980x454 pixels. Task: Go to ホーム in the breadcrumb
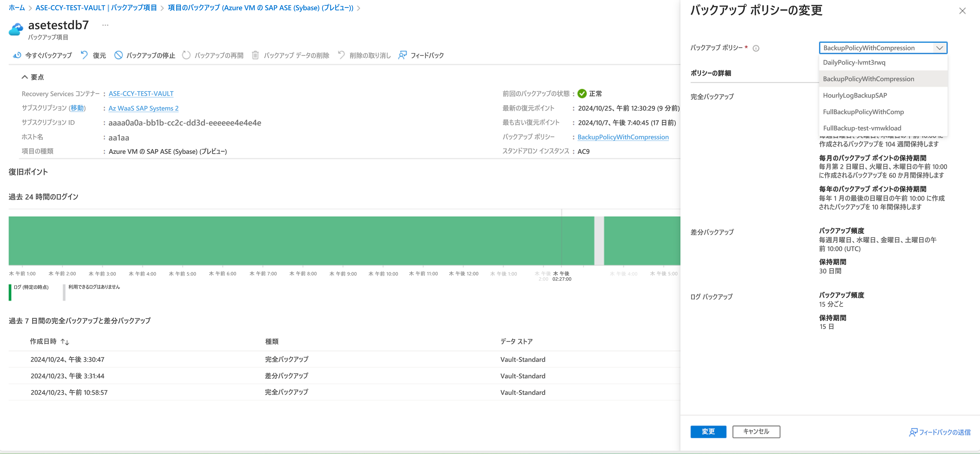(x=16, y=8)
